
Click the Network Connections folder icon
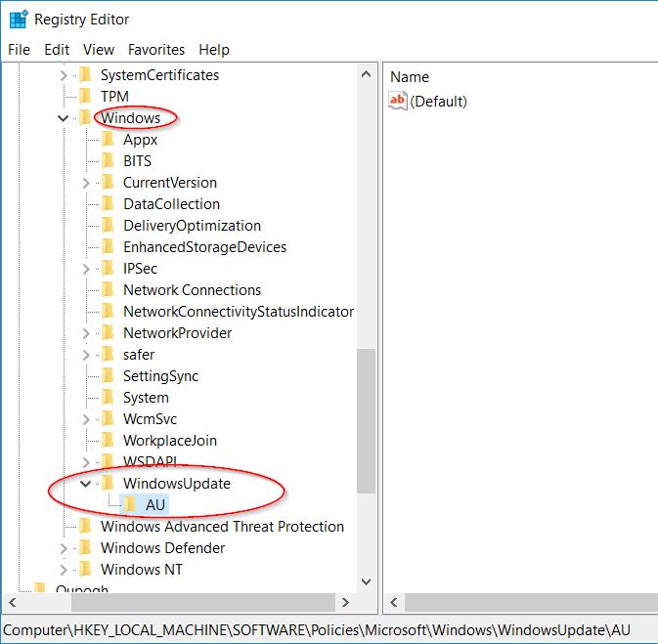coord(109,289)
